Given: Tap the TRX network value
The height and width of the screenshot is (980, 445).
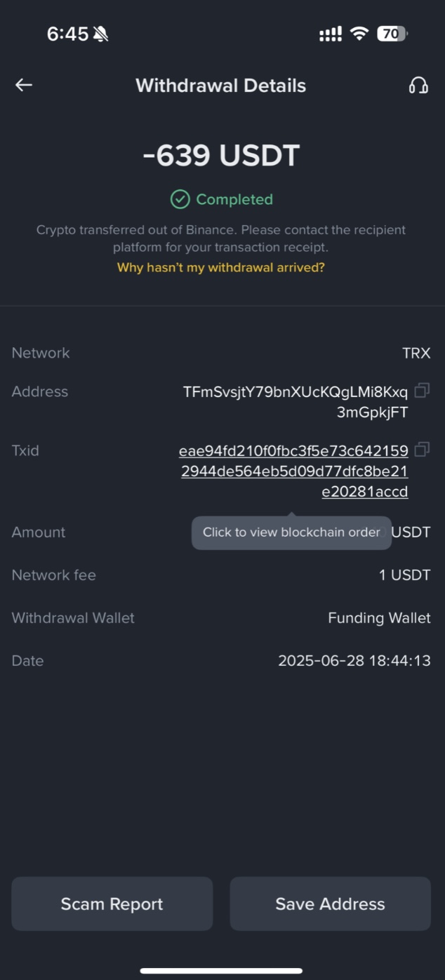Looking at the screenshot, I should click(416, 353).
